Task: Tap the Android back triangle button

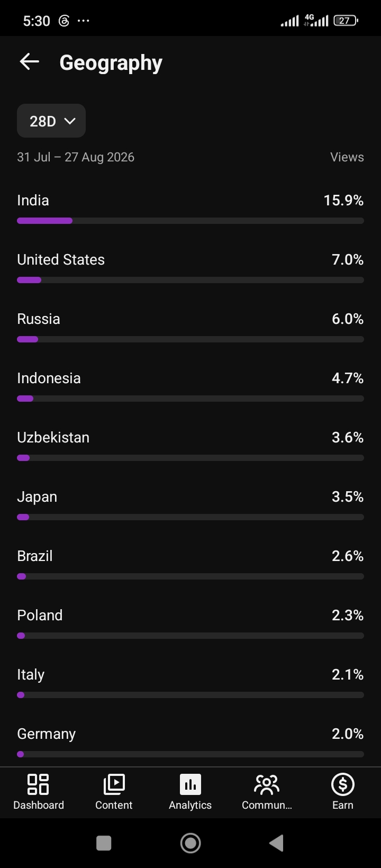Action: pos(276,843)
